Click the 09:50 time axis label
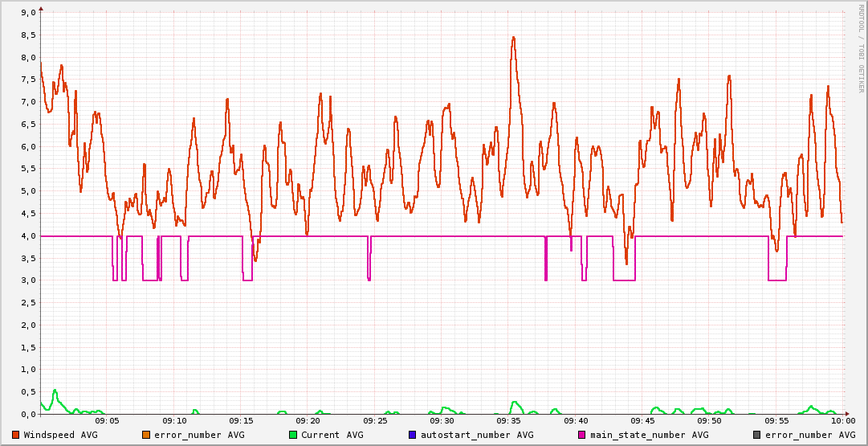 point(709,420)
